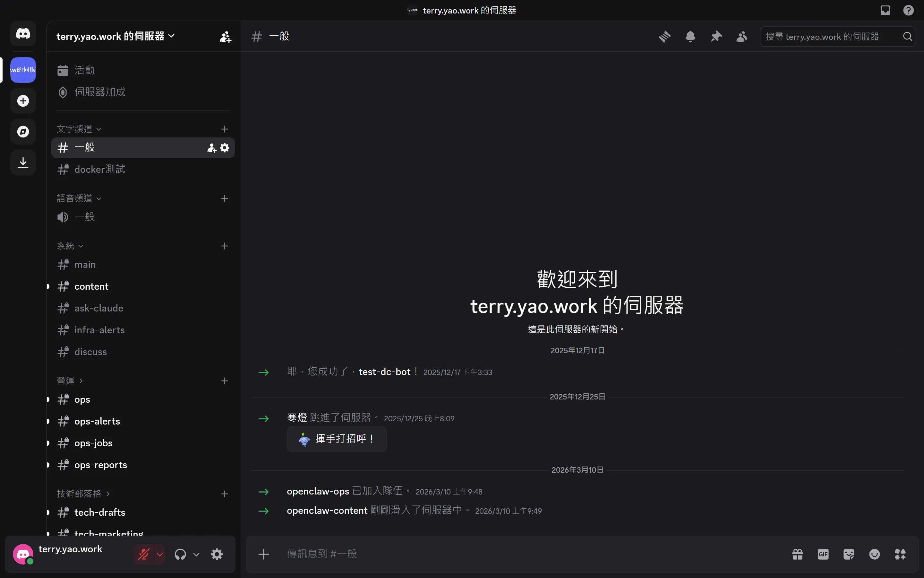Viewport: 924px width, 578px height.
Task: Open 伺服器加成 server boosts
Action: tap(143, 92)
